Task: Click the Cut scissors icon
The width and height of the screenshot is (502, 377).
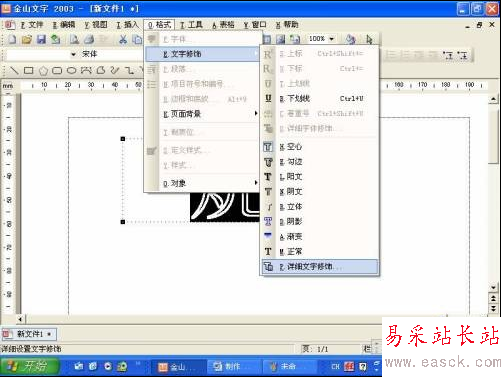Action: coord(123,40)
